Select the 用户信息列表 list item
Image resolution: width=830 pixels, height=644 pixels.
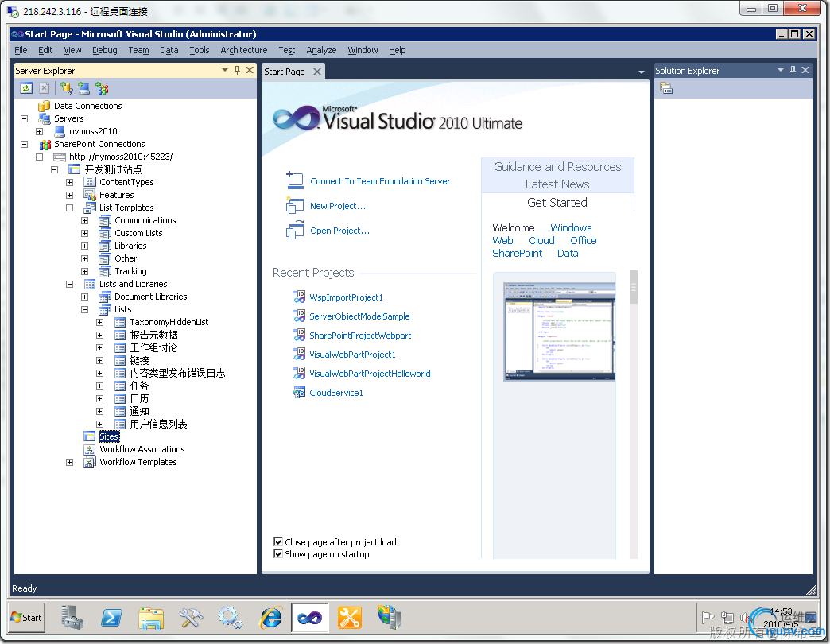(x=158, y=424)
